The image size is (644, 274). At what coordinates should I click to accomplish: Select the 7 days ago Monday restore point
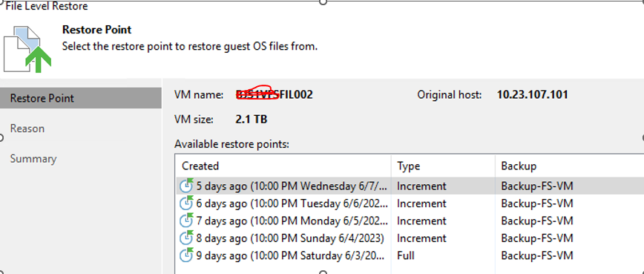410,221
